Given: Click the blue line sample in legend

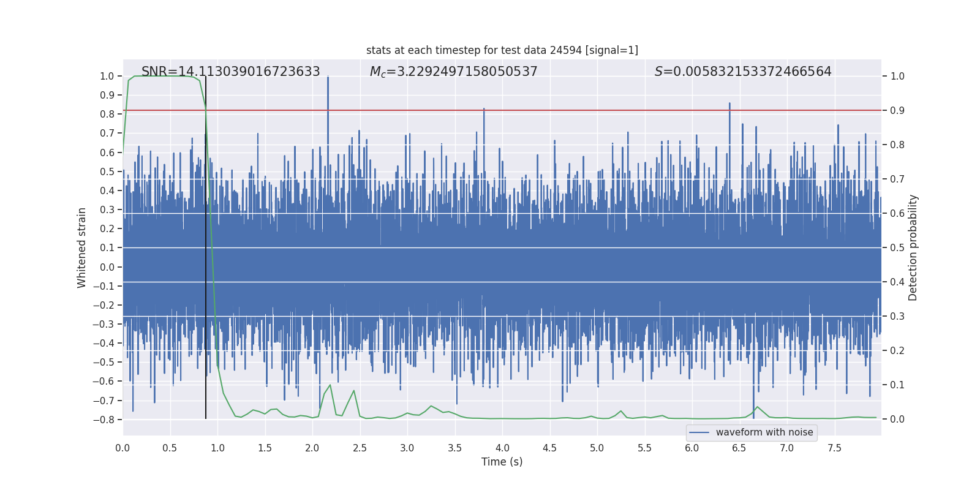Looking at the screenshot, I should click(x=699, y=432).
